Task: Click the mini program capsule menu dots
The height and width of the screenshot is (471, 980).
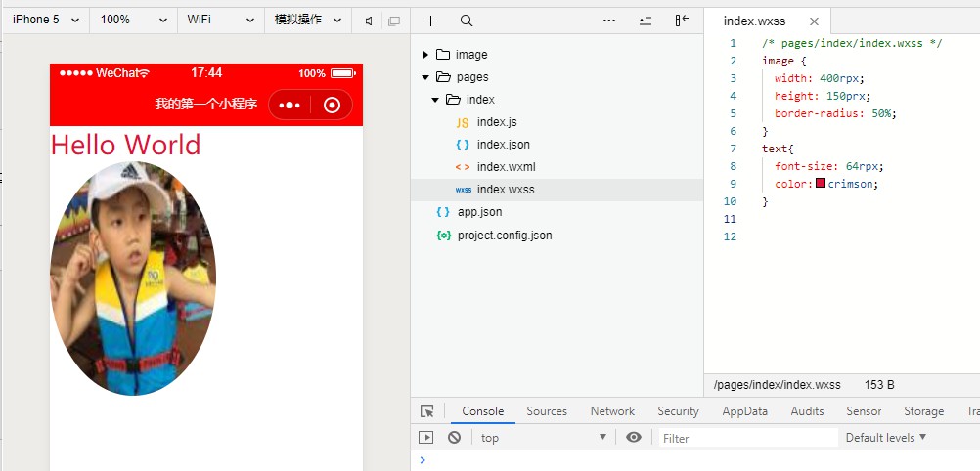Action: (290, 106)
